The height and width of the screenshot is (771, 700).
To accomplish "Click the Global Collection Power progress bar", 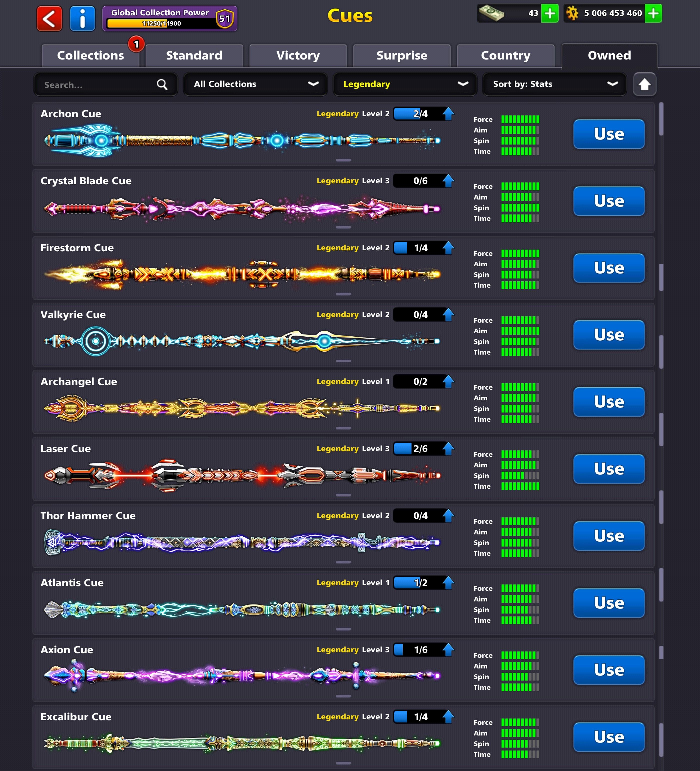I will tap(160, 23).
